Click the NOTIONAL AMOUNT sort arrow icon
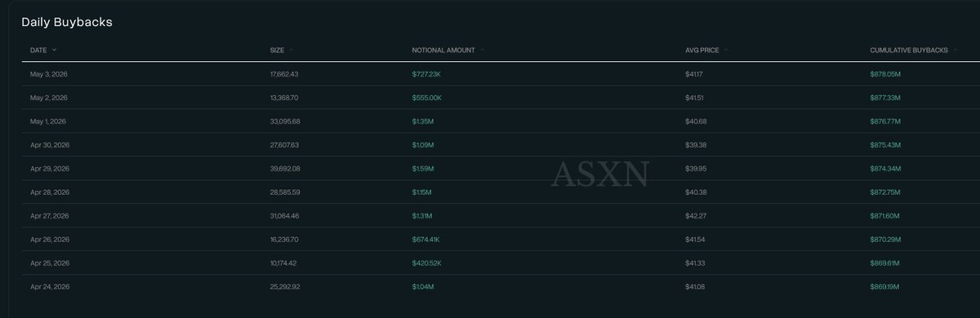 point(483,50)
